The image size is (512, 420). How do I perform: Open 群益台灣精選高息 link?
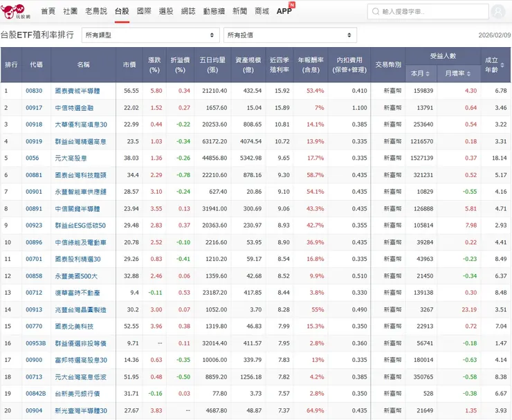[x=81, y=141]
